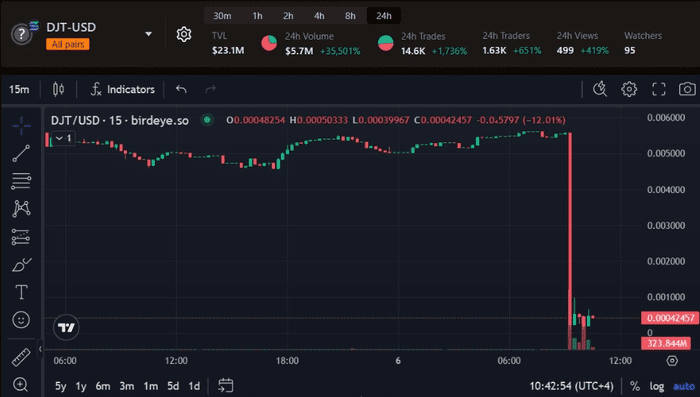Change the candlestick chart style
700x397 pixels.
58,89
